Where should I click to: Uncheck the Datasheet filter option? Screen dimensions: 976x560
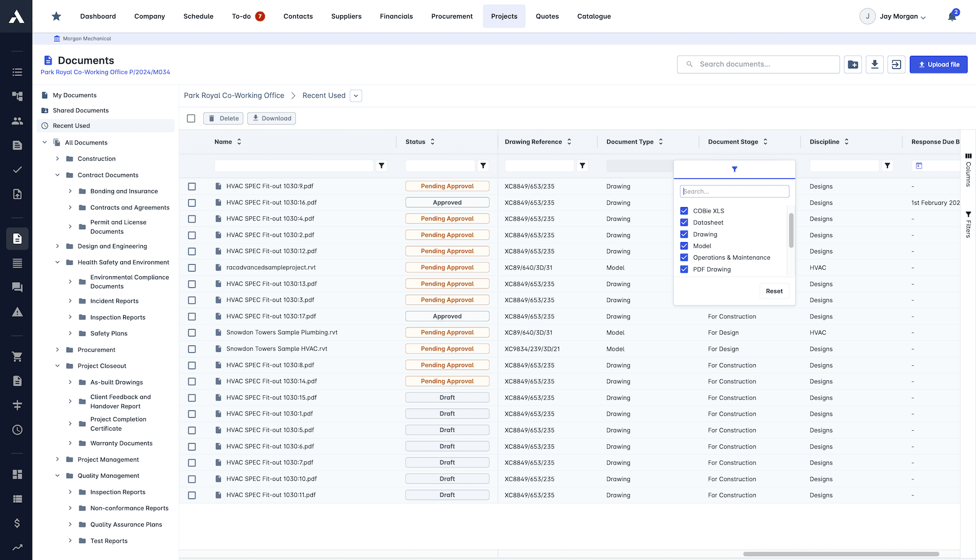(684, 222)
